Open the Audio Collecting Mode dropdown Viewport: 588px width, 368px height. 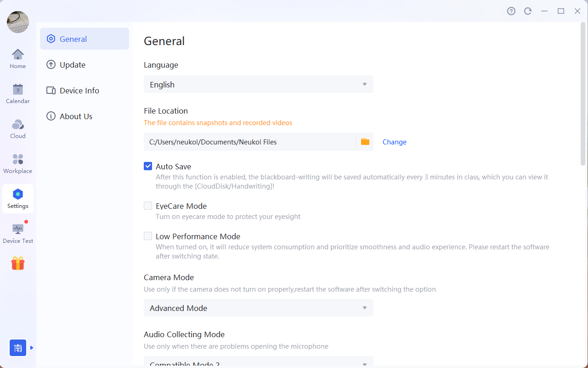click(259, 362)
